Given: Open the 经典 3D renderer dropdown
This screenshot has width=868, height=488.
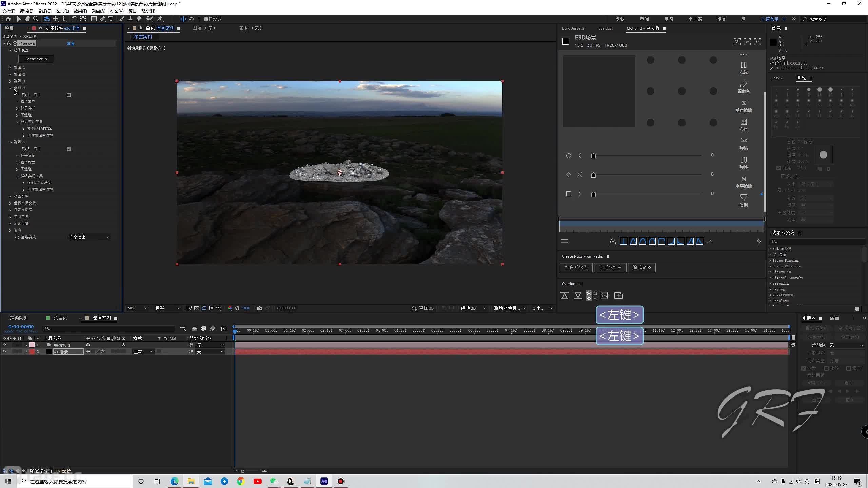Looking at the screenshot, I should click(x=473, y=308).
